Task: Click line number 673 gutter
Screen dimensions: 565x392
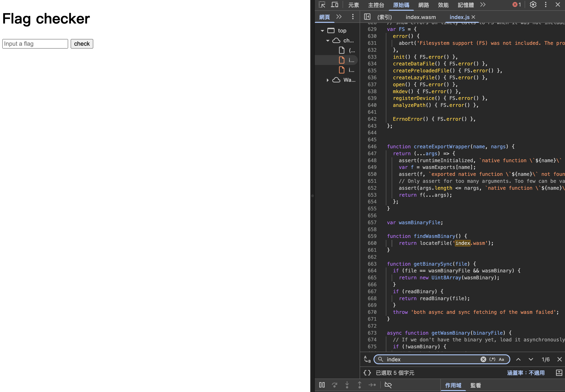Action: pyautogui.click(x=372, y=333)
